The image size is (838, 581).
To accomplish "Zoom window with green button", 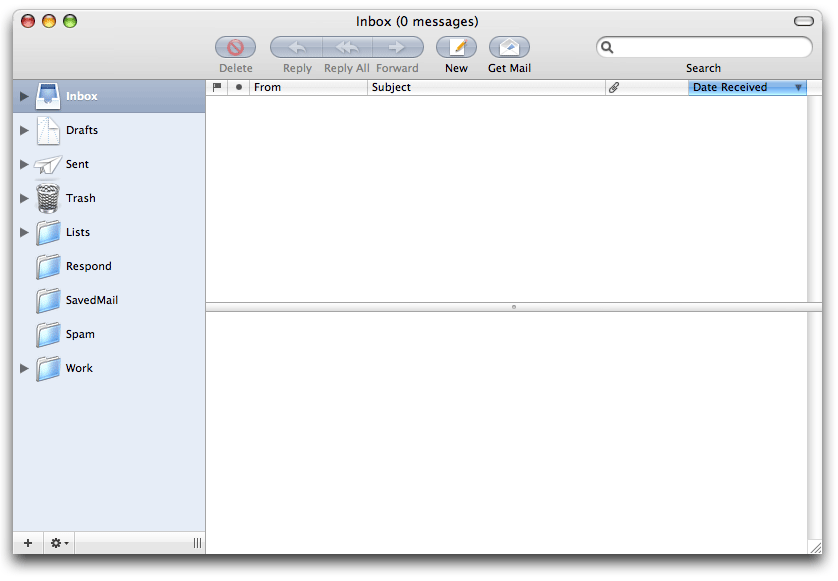I will click(70, 21).
